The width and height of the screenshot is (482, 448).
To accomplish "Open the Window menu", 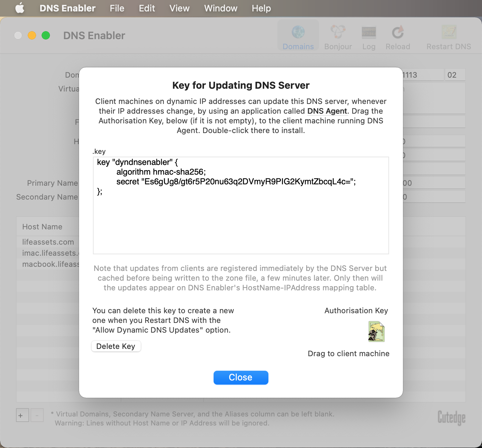I will click(x=221, y=8).
